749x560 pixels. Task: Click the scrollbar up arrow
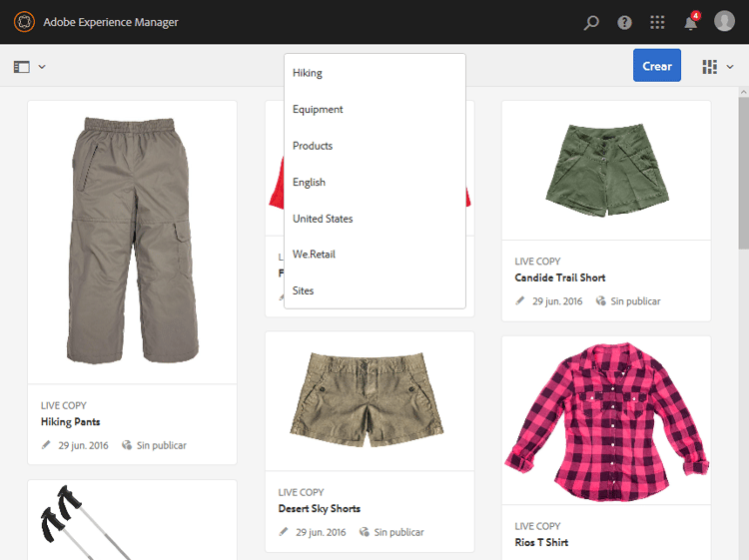click(744, 92)
